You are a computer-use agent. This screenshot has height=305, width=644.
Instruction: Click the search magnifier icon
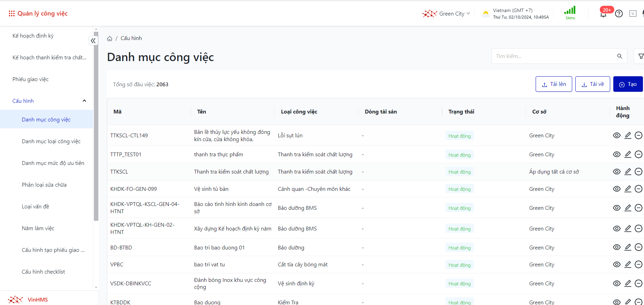coord(619,56)
